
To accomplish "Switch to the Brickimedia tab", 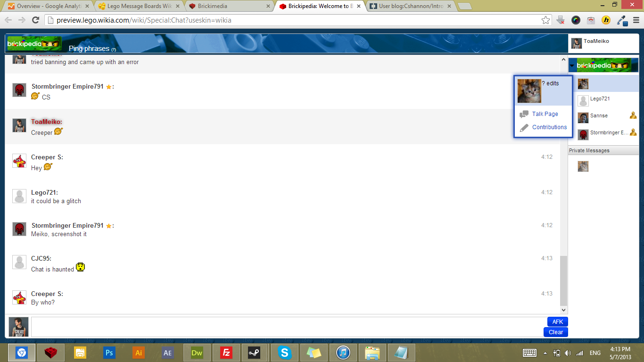I will coord(229,6).
